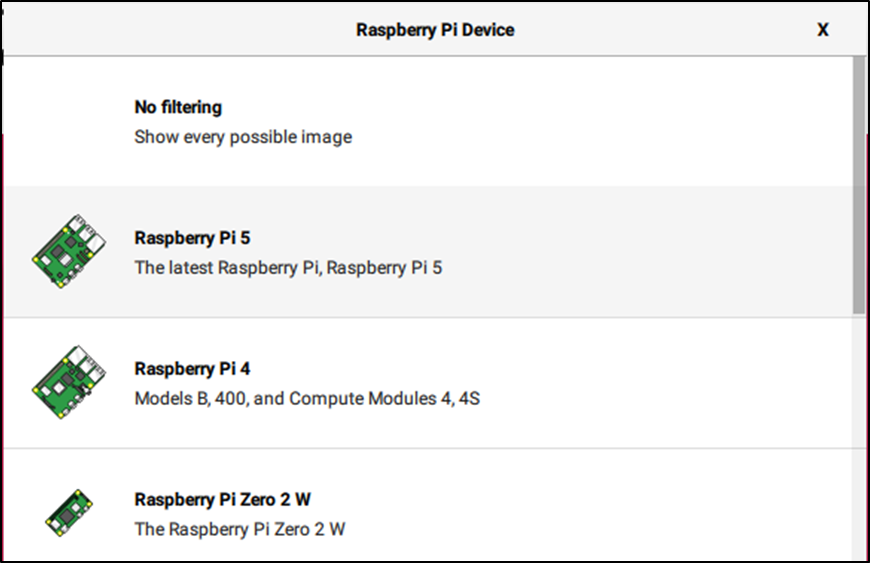Click the No filtering bold heading
The image size is (870, 563).
click(x=178, y=107)
